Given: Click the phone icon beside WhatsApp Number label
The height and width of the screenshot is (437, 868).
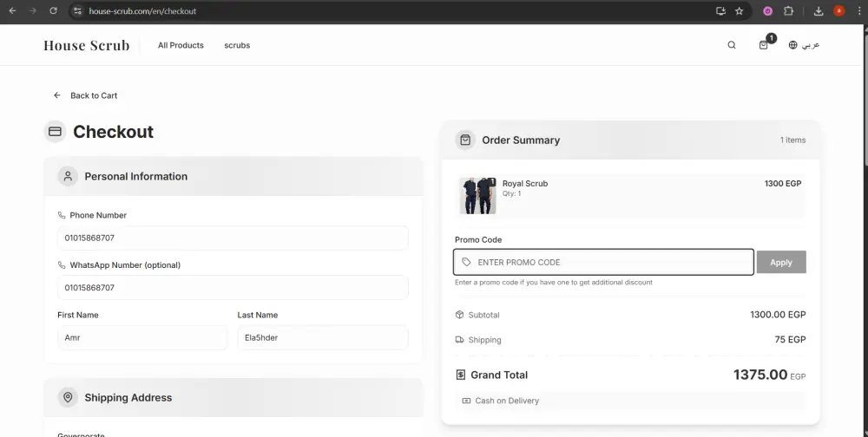Looking at the screenshot, I should (x=62, y=265).
